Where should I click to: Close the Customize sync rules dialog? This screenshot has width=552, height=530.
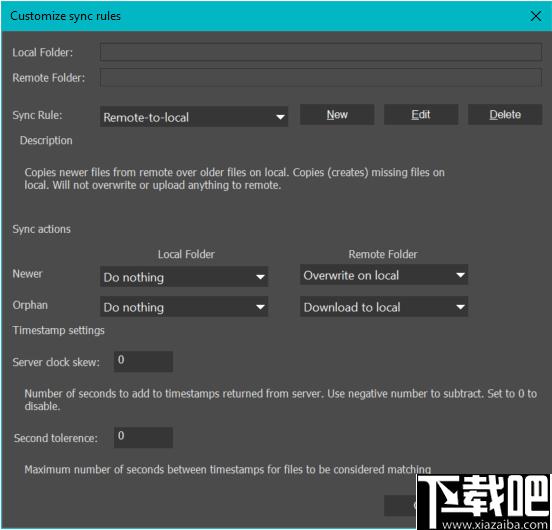coord(536,16)
